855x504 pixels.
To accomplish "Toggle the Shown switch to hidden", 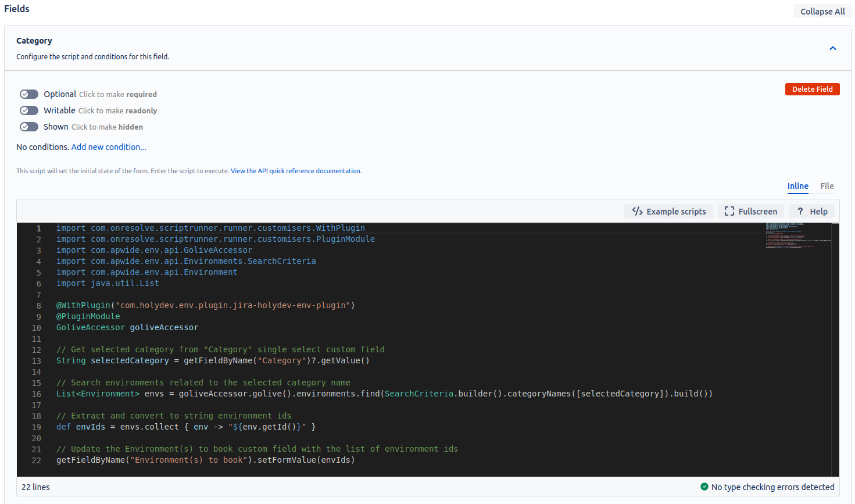I will click(29, 127).
